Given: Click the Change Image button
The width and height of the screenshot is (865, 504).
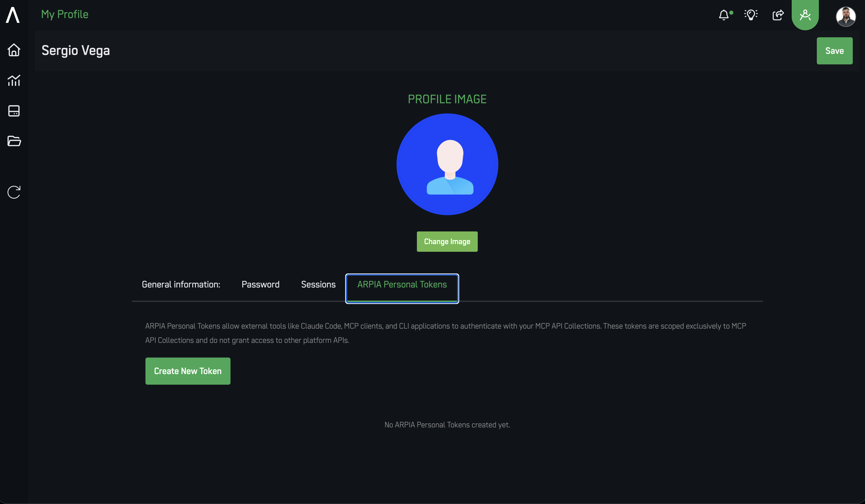Looking at the screenshot, I should (447, 241).
